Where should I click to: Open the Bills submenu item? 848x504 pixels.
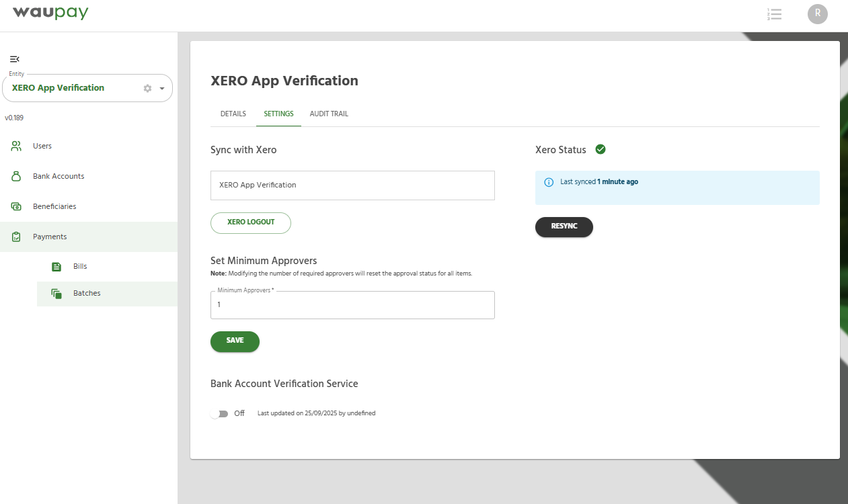click(x=108, y=267)
